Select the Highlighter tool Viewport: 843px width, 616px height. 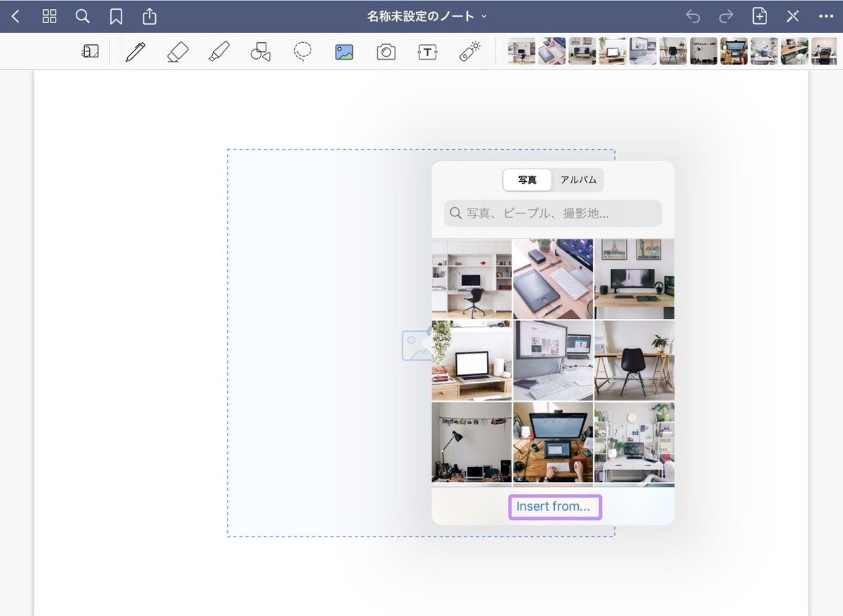point(219,51)
